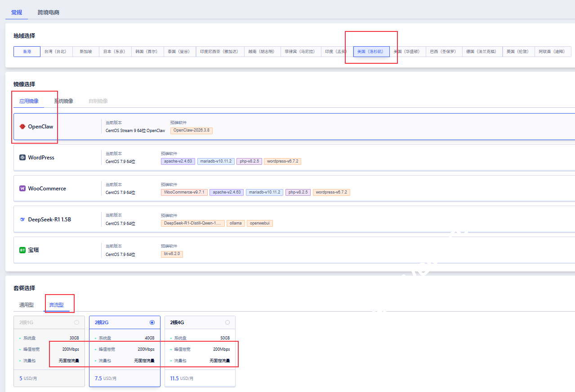575x392 pixels.
Task: Switch to the 跨境电商 tab
Action: click(x=49, y=13)
